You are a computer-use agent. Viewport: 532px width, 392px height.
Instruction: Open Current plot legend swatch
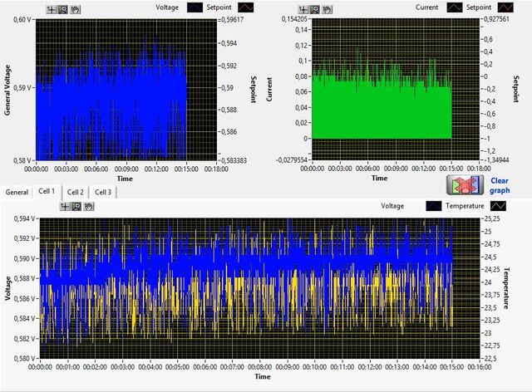[455, 7]
